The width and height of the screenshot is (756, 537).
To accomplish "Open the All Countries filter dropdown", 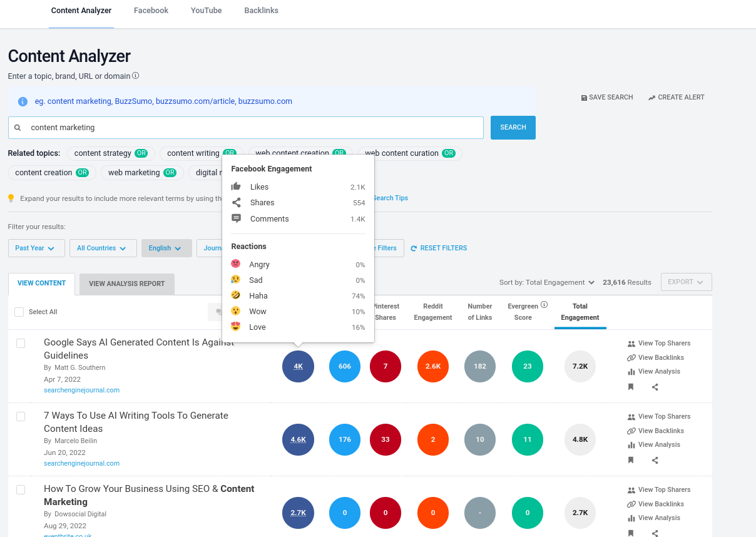I will (x=103, y=248).
